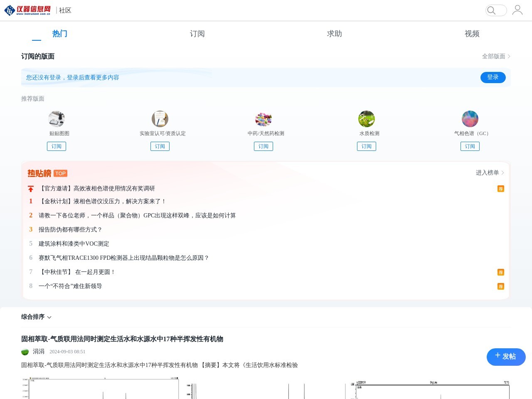The width and height of the screenshot is (532, 399).
Task: Click 荐 badge on 一个不符合 post
Action: 501,286
